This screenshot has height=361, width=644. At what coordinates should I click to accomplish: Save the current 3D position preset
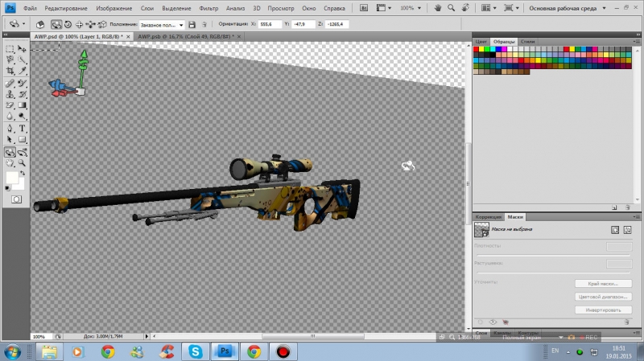click(x=192, y=25)
